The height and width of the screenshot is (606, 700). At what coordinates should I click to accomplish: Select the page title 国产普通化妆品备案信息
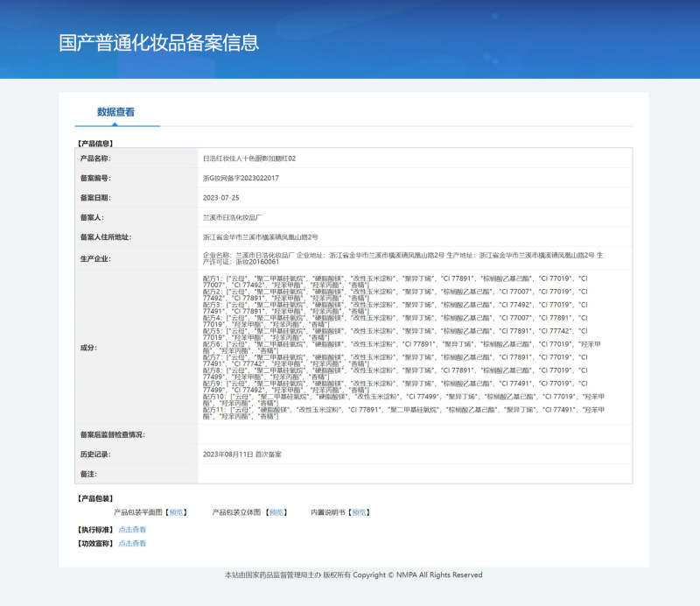[159, 42]
